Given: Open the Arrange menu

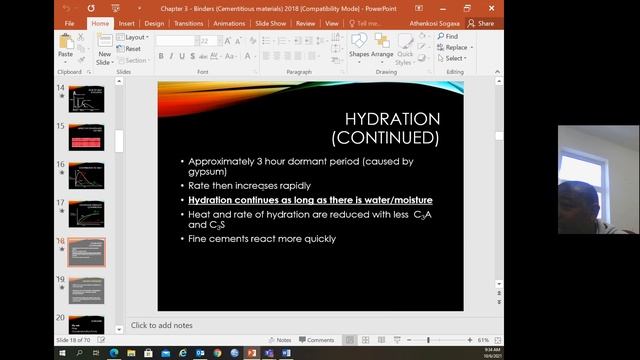Looking at the screenshot, I should pos(382,48).
